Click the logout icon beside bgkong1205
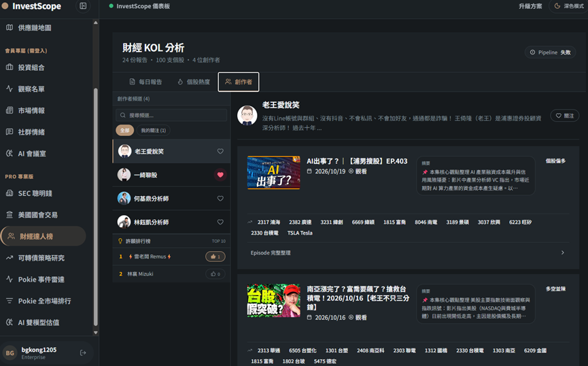 point(83,353)
